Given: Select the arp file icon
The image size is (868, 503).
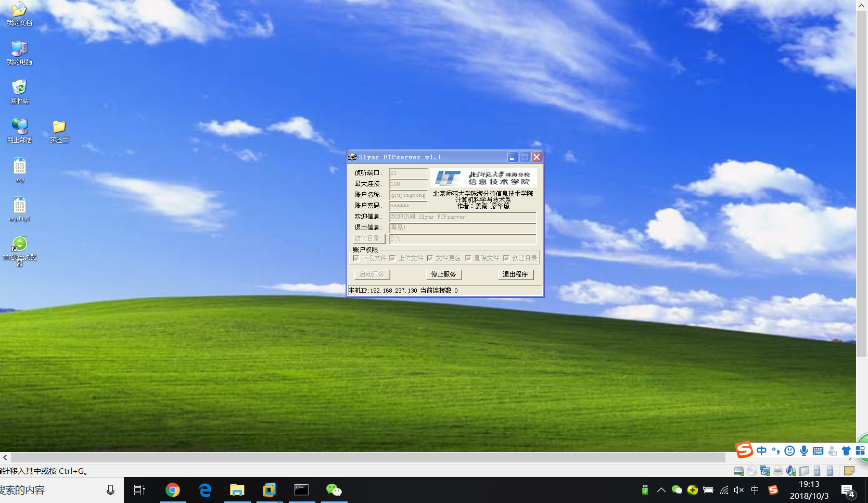Looking at the screenshot, I should (19, 170).
